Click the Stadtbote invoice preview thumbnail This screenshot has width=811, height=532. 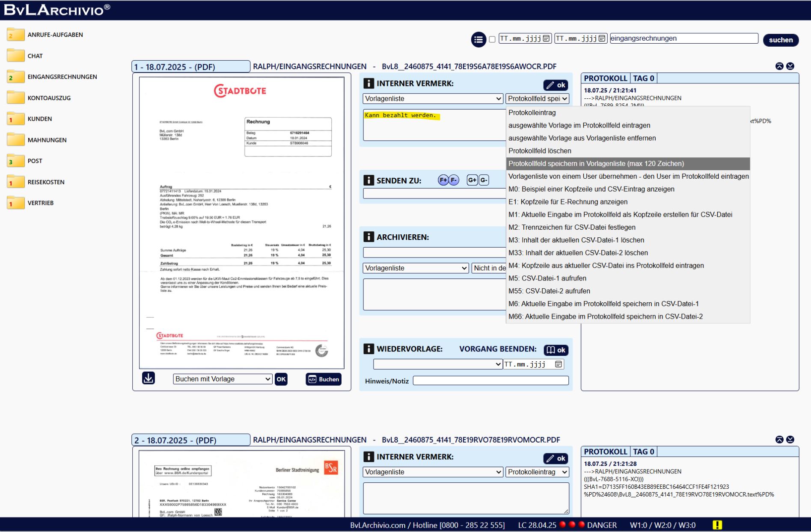(x=241, y=222)
